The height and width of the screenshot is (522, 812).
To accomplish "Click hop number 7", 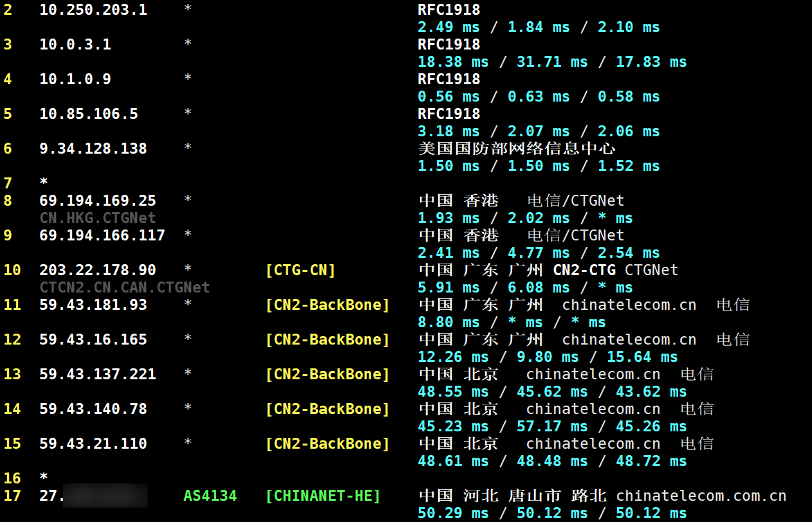I will (7, 183).
